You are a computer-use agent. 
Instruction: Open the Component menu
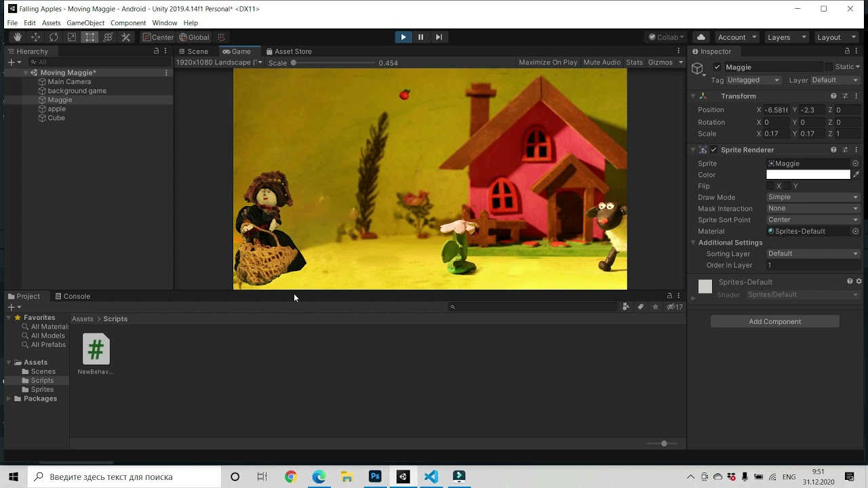[x=128, y=23]
